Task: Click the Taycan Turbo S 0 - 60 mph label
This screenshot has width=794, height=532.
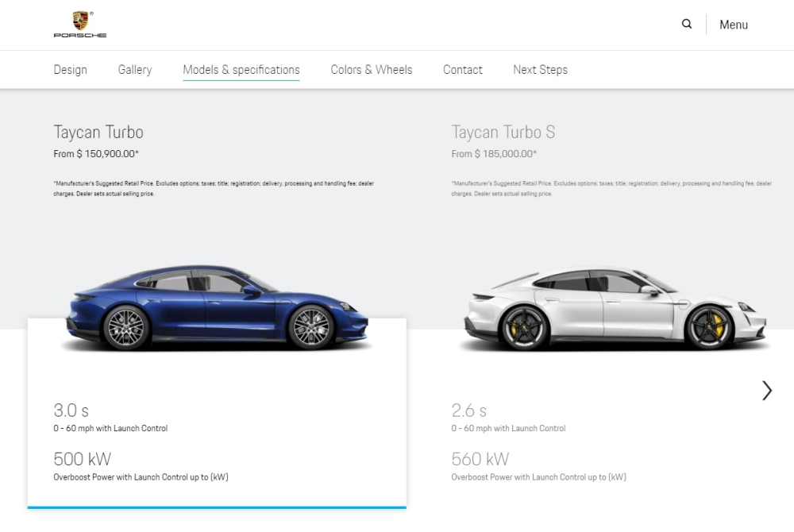Action: point(508,428)
